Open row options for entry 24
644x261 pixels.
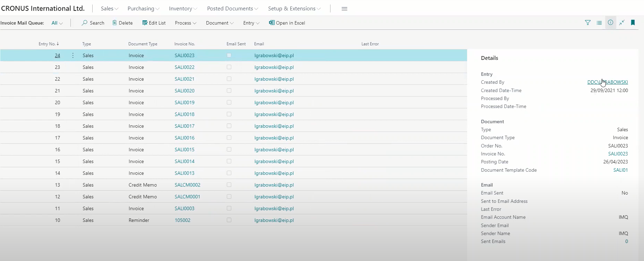[73, 55]
